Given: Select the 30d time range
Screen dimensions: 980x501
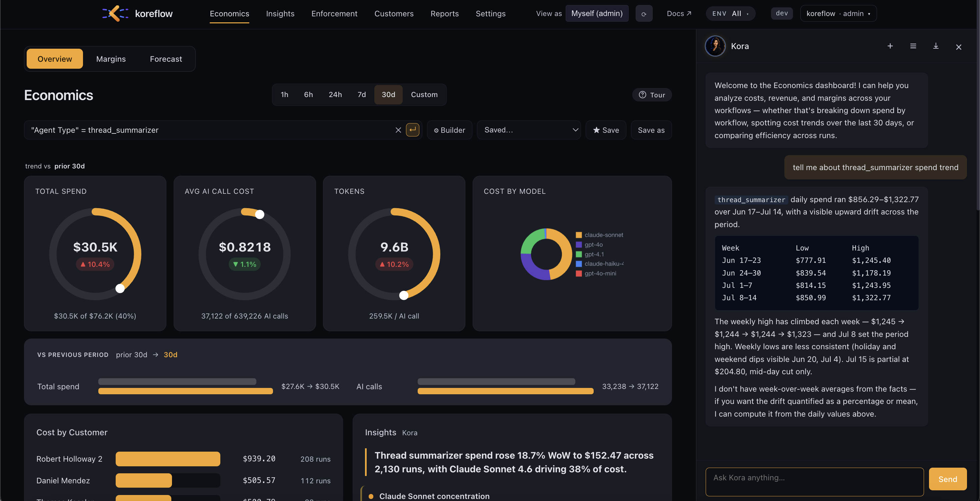Looking at the screenshot, I should [x=388, y=95].
